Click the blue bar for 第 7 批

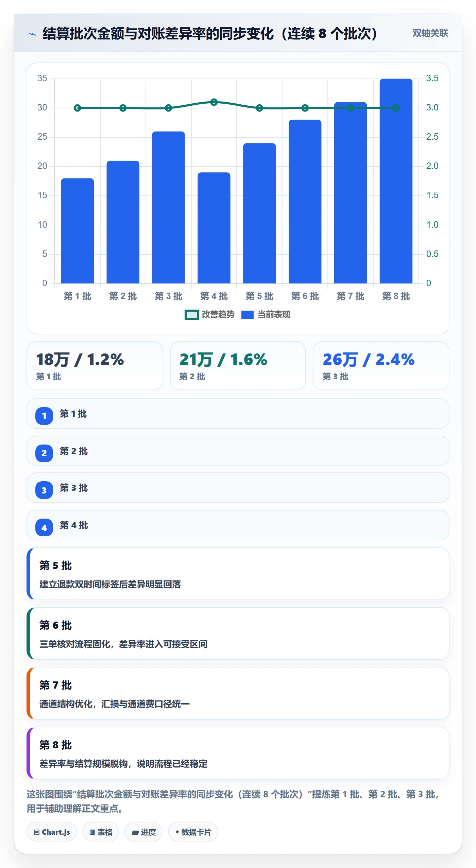[351, 193]
